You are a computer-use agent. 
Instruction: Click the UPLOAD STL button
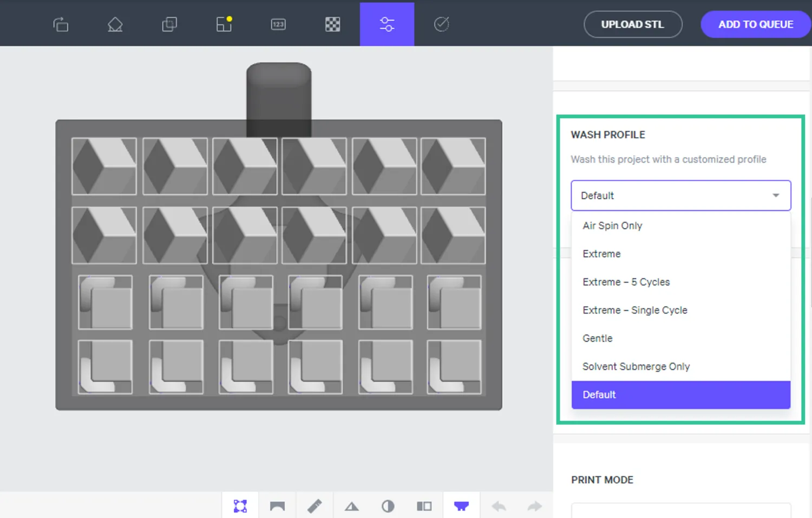coord(633,24)
